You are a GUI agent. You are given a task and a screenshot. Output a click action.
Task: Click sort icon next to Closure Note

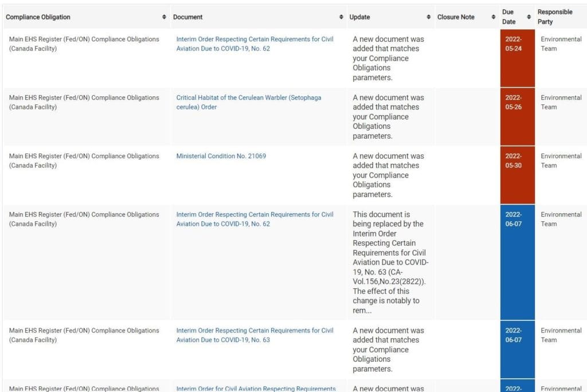[x=494, y=17]
